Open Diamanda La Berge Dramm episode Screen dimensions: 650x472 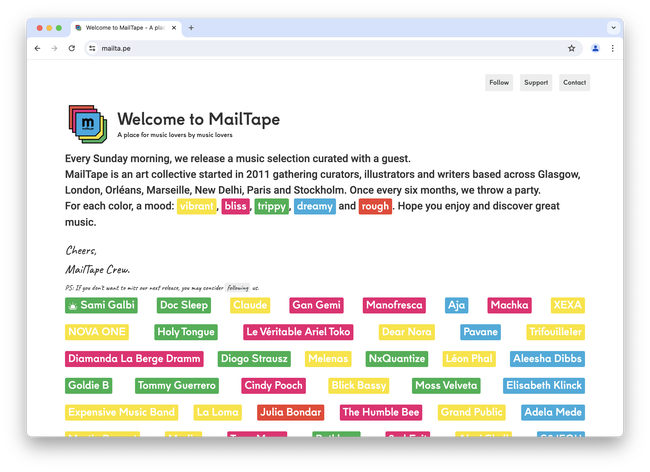[134, 359]
